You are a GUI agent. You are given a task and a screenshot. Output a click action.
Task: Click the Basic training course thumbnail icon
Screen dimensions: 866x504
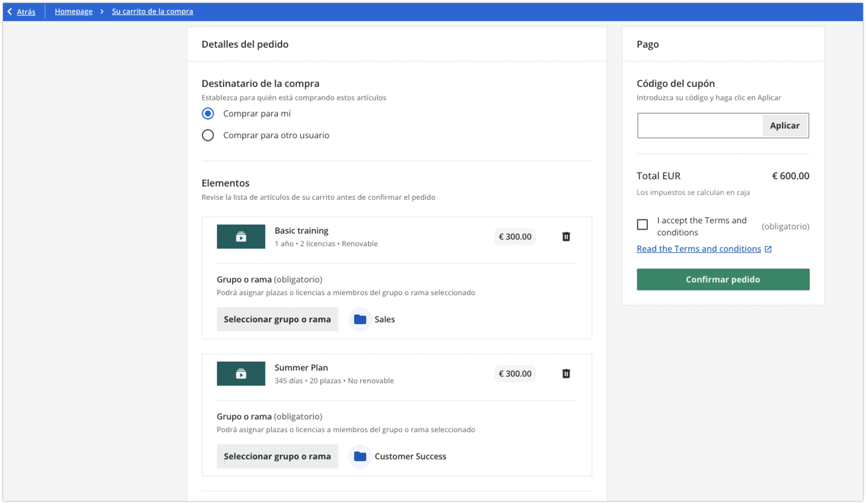[x=241, y=237]
